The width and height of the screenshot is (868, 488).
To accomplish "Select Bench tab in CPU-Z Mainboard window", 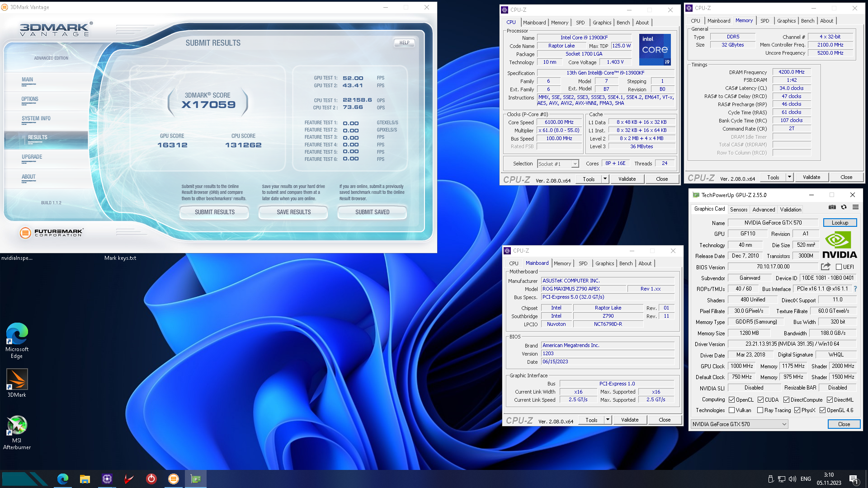I will [x=626, y=263].
